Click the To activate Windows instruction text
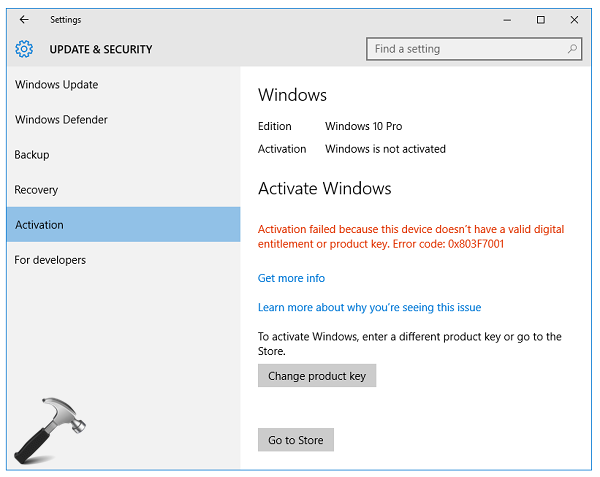The width and height of the screenshot is (600, 477). tap(409, 344)
